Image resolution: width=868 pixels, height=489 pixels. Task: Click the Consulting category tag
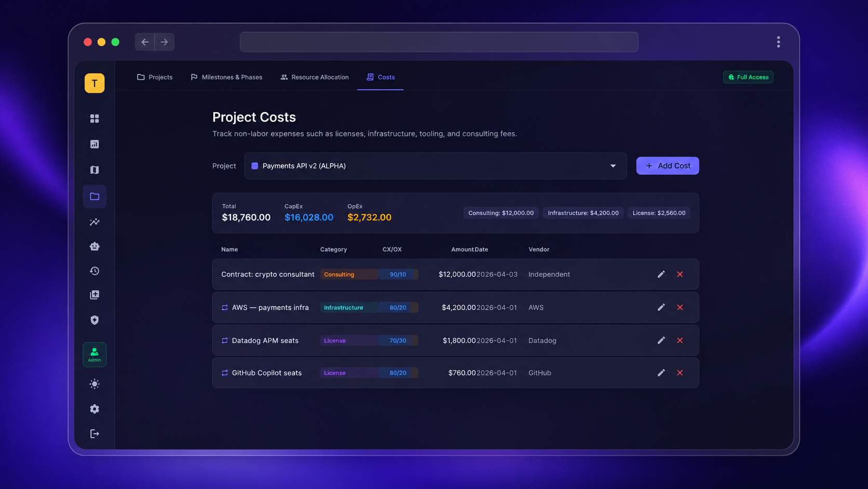click(348, 274)
